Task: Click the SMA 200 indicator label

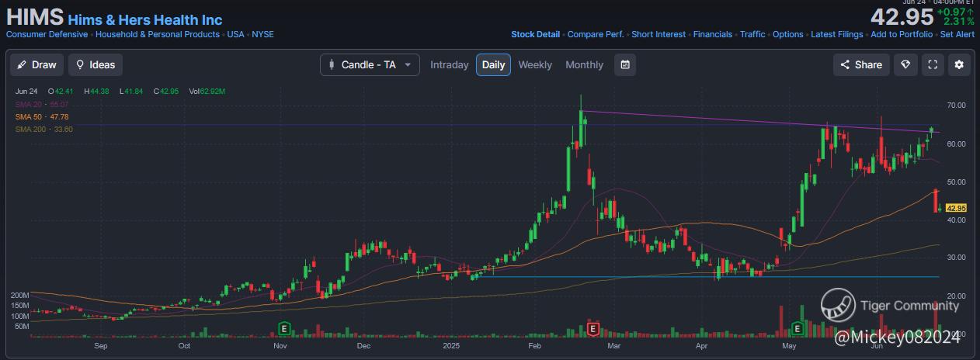Action: (x=43, y=129)
